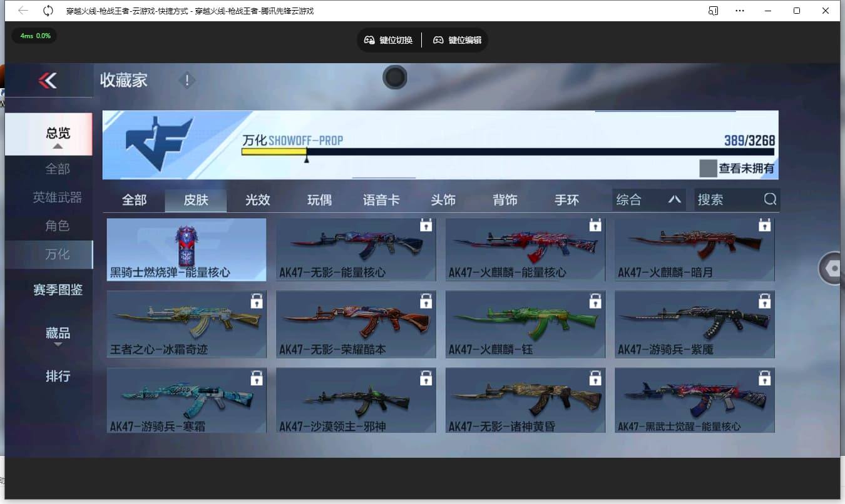Click the lock icon on AK47-无影-能量核心
Viewport: 845px width, 504px height.
426,226
